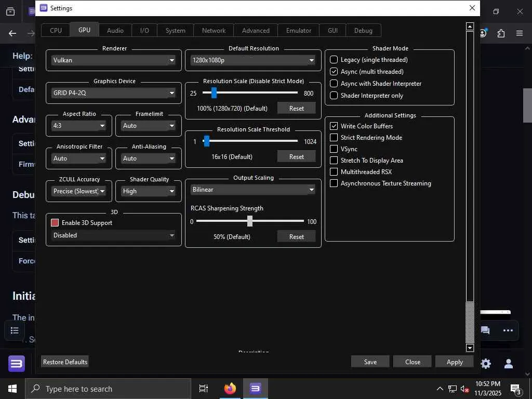Show hidden system tray icons
Screen dimensions: 532x399
coord(440,389)
